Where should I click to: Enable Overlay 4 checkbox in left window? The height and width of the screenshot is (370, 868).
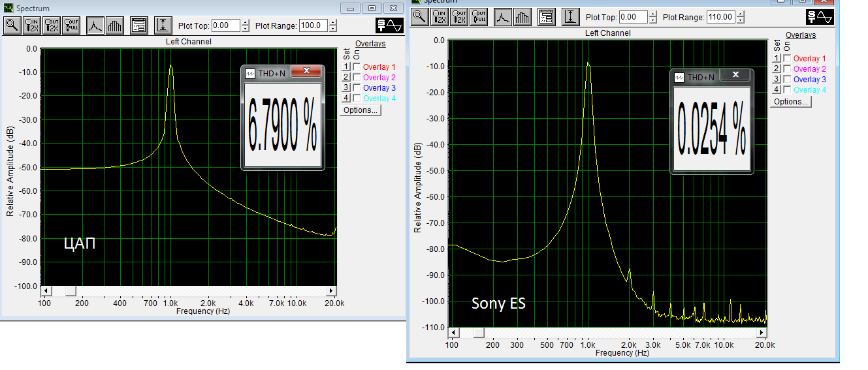(x=357, y=99)
